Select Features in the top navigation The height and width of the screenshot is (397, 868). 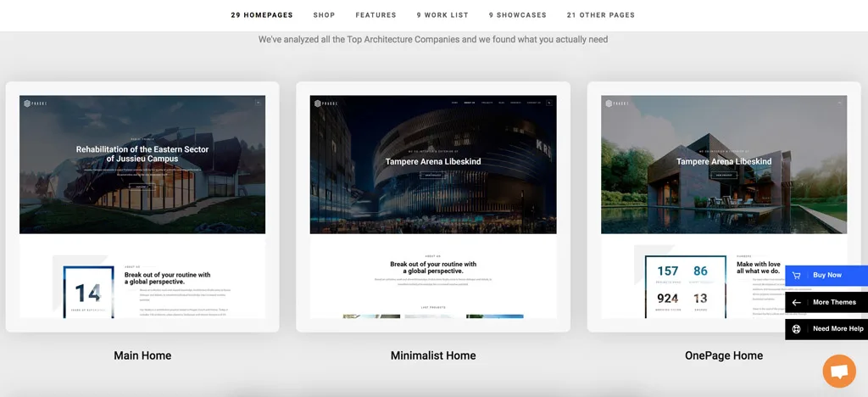376,15
